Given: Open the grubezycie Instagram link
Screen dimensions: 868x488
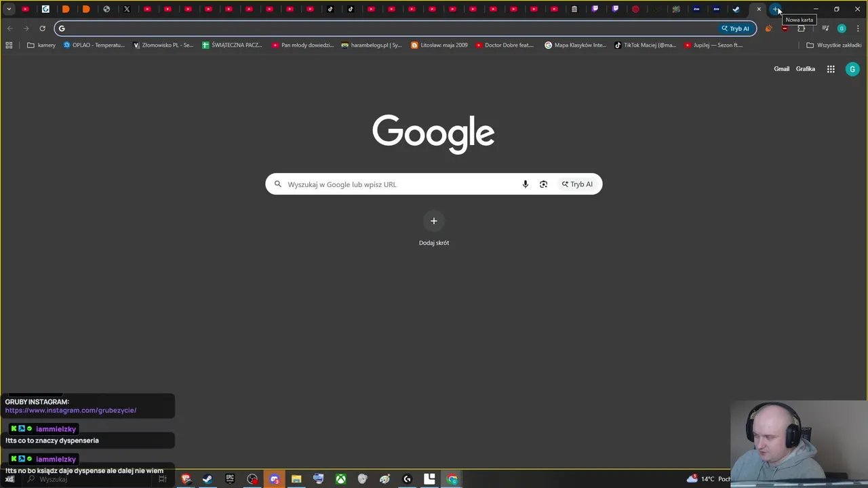Looking at the screenshot, I should click(71, 410).
